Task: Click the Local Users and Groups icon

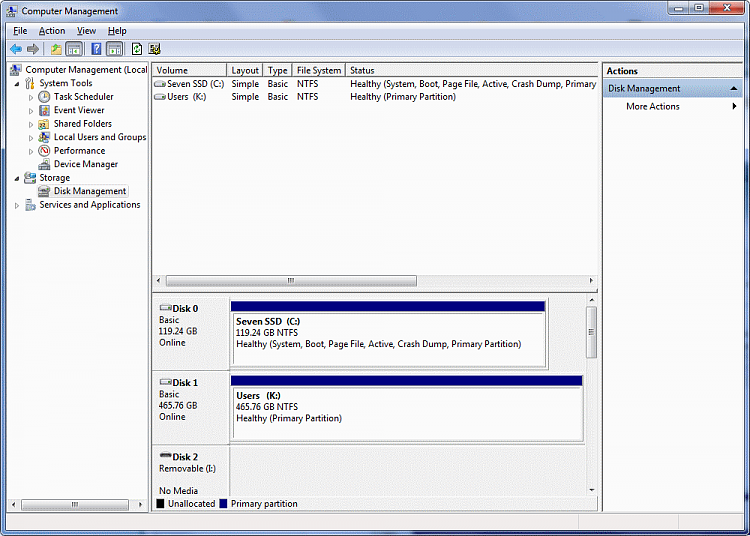Action: 44,137
